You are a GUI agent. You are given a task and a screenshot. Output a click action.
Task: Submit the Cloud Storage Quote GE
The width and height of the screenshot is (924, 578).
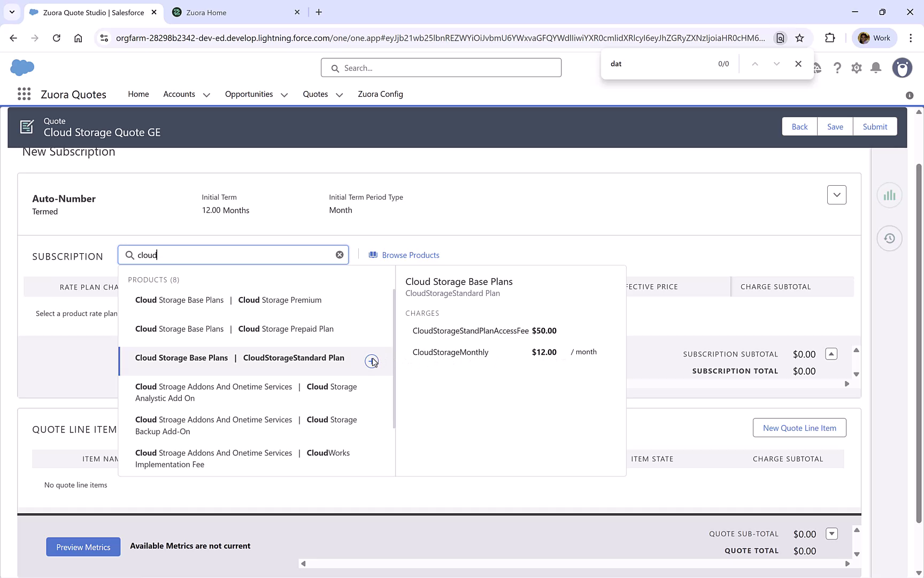click(x=875, y=126)
